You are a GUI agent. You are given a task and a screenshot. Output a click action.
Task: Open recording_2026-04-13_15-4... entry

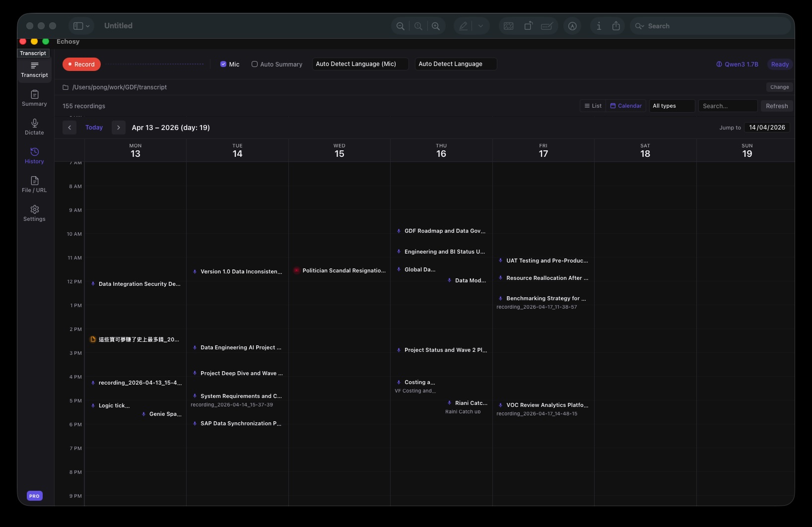coord(135,383)
